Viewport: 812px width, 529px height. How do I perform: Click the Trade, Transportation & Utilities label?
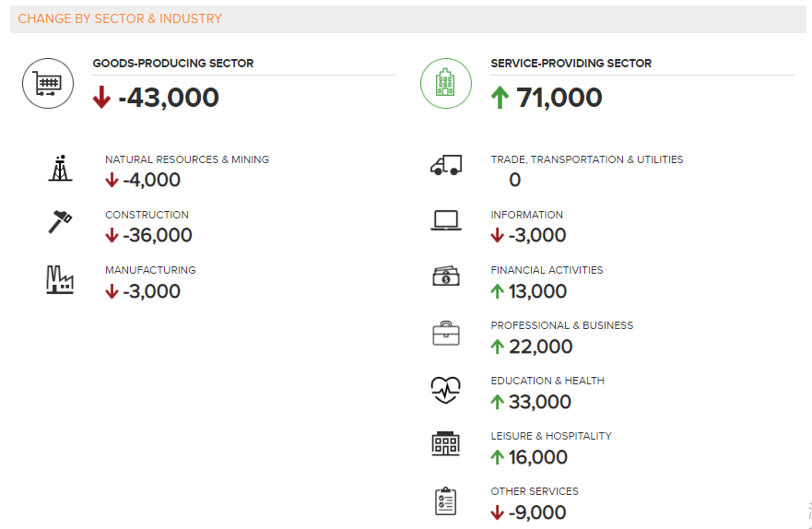587,159
